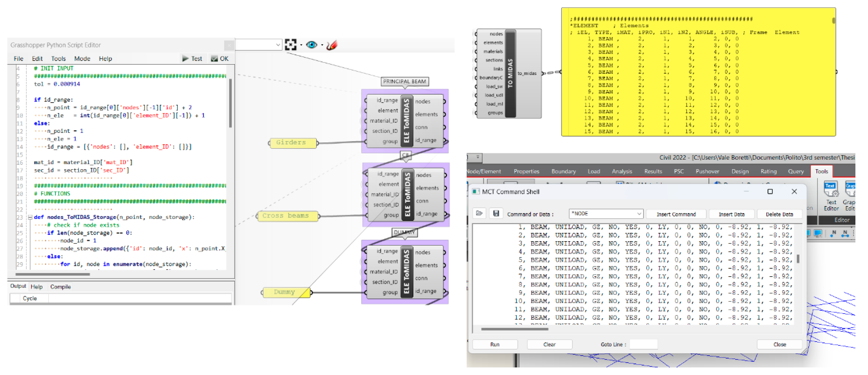Switch to the Boundary ribbon tab
This screenshot has width=868, height=375.
[x=563, y=172]
